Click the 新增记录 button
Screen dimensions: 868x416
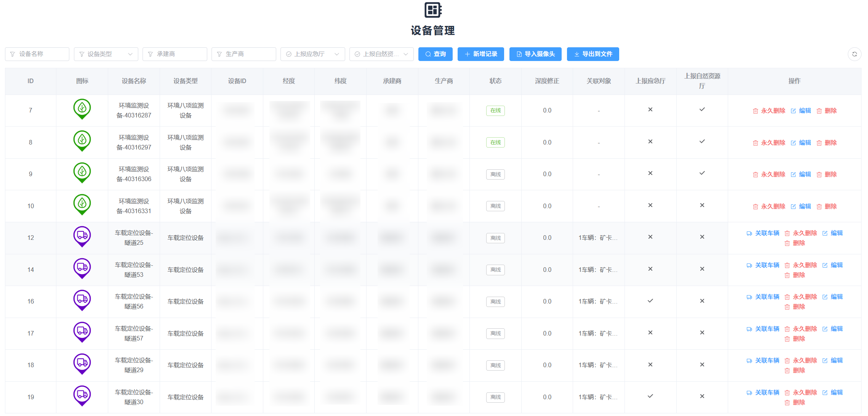[x=480, y=54]
